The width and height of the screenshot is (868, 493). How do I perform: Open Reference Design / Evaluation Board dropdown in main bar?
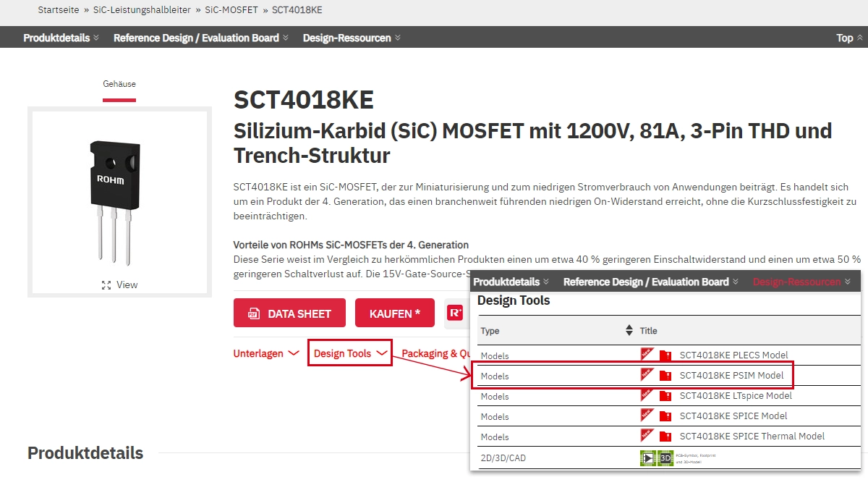pos(201,38)
